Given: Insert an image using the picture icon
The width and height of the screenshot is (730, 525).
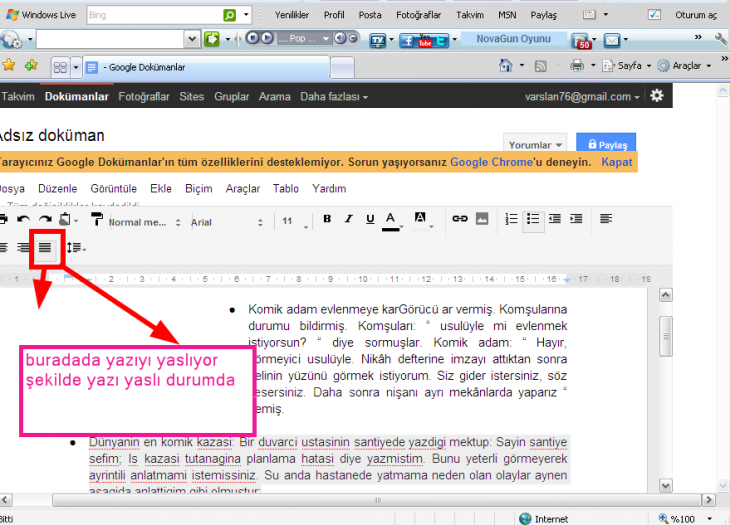Looking at the screenshot, I should [482, 218].
